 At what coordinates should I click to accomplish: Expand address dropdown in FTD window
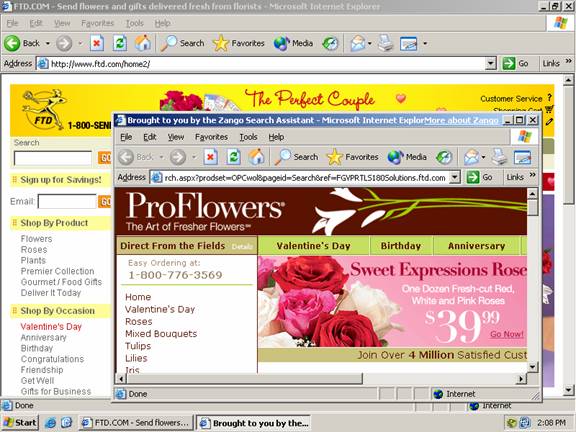coord(490,64)
